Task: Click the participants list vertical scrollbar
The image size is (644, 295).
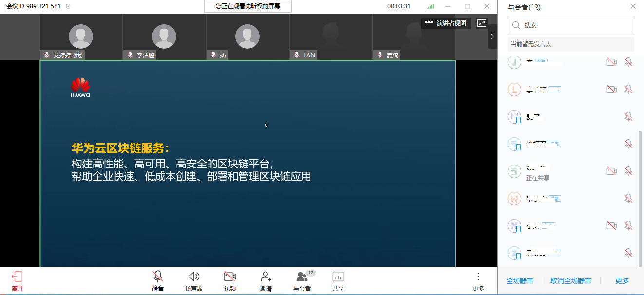Action: [640, 199]
